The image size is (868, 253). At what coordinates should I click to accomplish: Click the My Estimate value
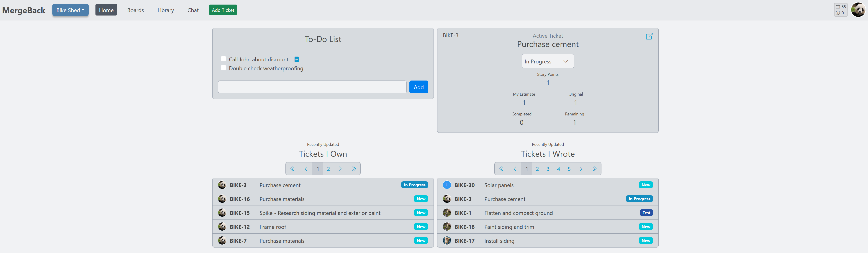pyautogui.click(x=524, y=103)
